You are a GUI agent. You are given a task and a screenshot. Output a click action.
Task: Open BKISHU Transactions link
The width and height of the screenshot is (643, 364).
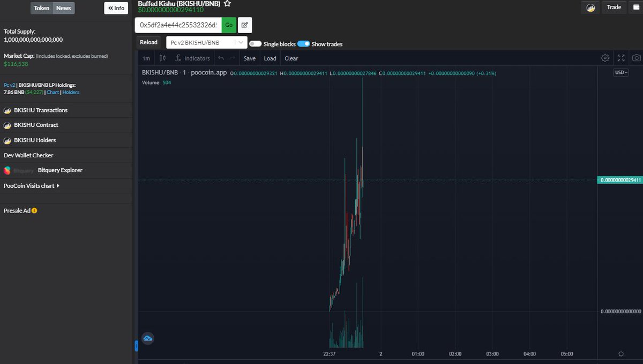[41, 110]
